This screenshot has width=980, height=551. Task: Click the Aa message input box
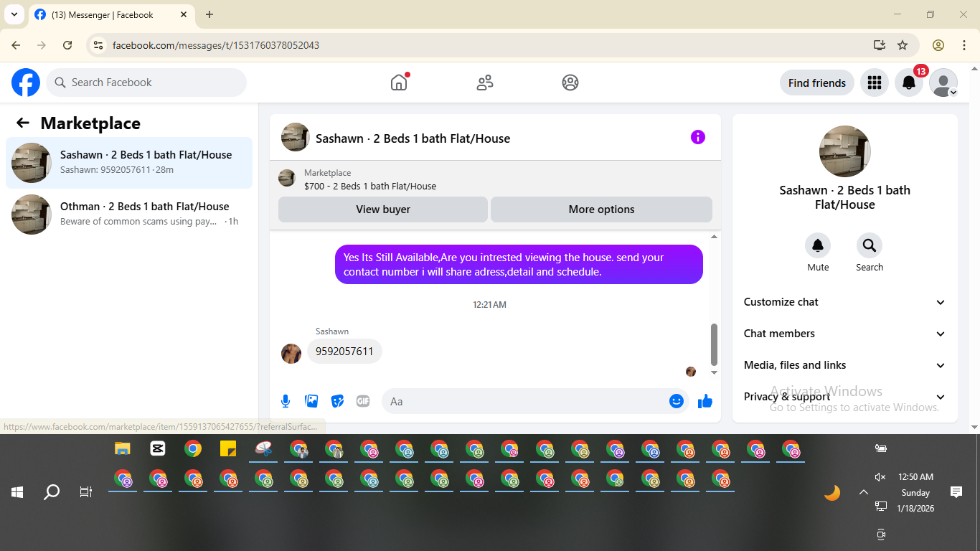[525, 401]
